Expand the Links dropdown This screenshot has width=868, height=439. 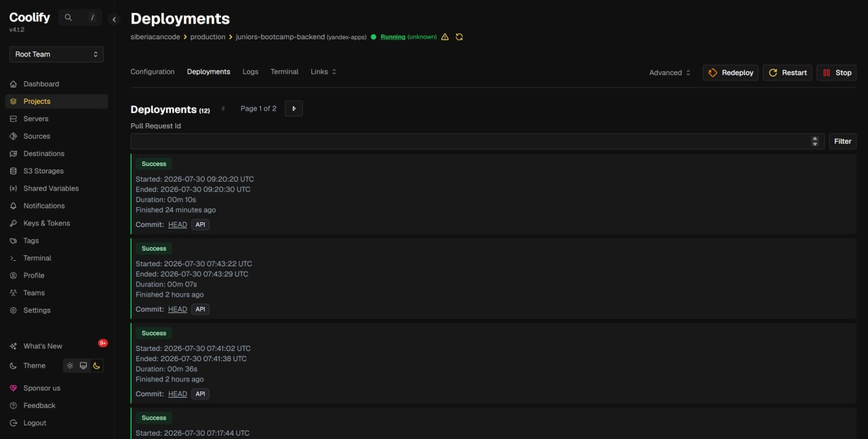(x=323, y=72)
